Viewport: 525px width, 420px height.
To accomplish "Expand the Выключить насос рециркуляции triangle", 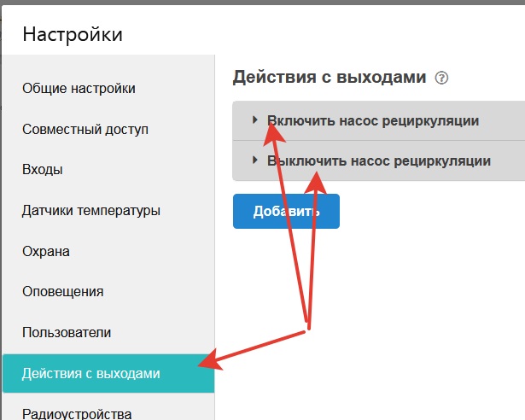I will point(254,160).
